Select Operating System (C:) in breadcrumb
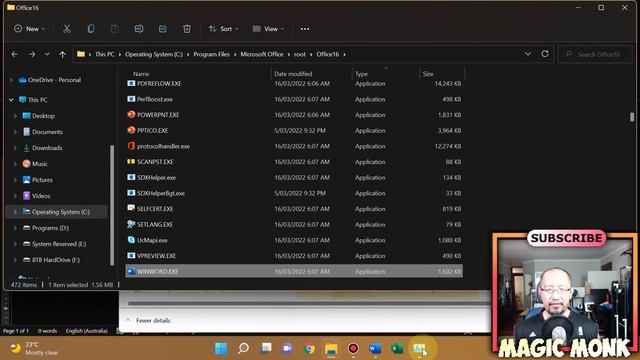Viewport: 640px width, 360px height. pyautogui.click(x=154, y=54)
